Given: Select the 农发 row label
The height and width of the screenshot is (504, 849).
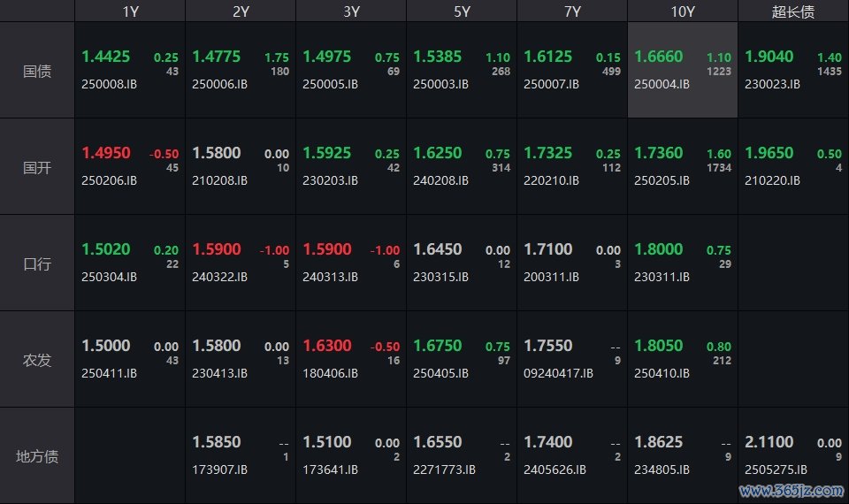Looking at the screenshot, I should pos(37,360).
